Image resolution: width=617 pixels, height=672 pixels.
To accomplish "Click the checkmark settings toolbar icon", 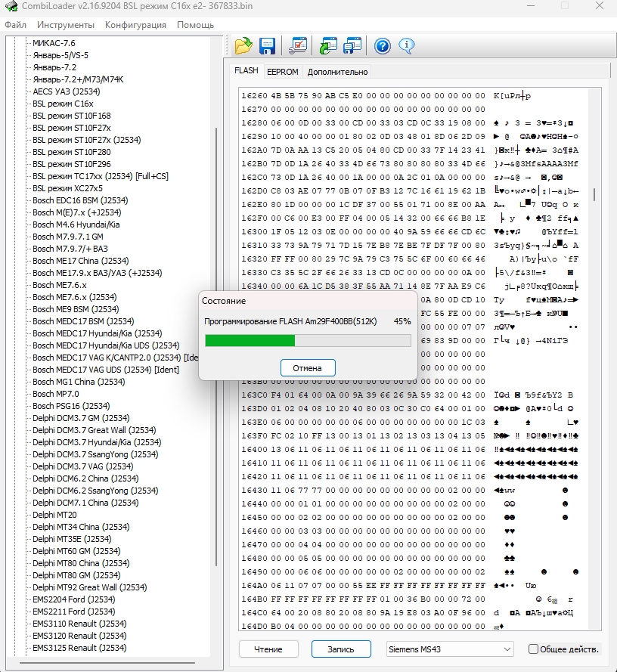I will coord(299,46).
